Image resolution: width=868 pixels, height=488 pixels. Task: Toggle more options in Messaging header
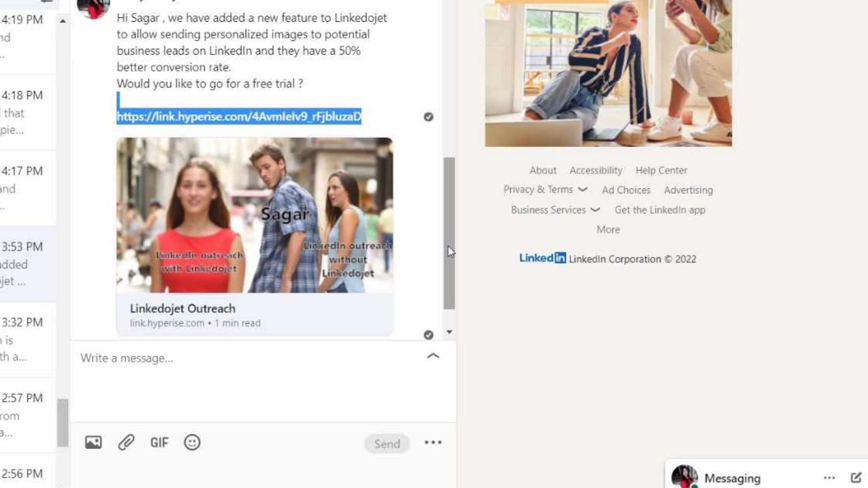(x=829, y=478)
